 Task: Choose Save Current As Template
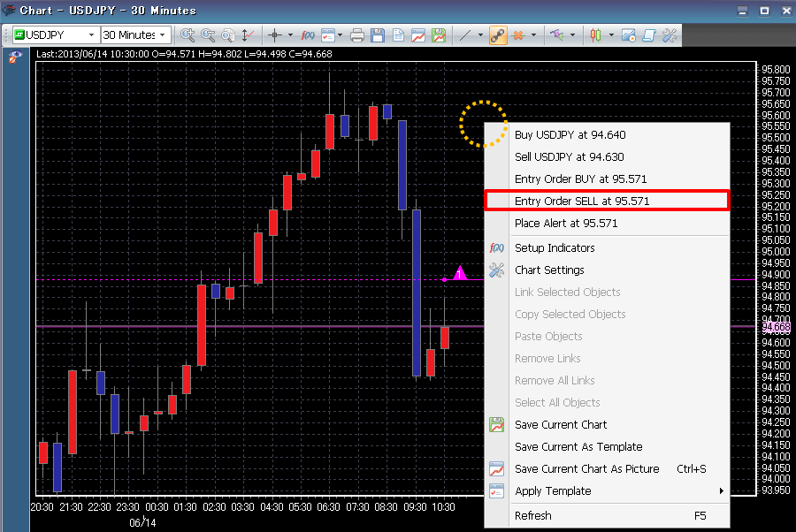coord(607,447)
